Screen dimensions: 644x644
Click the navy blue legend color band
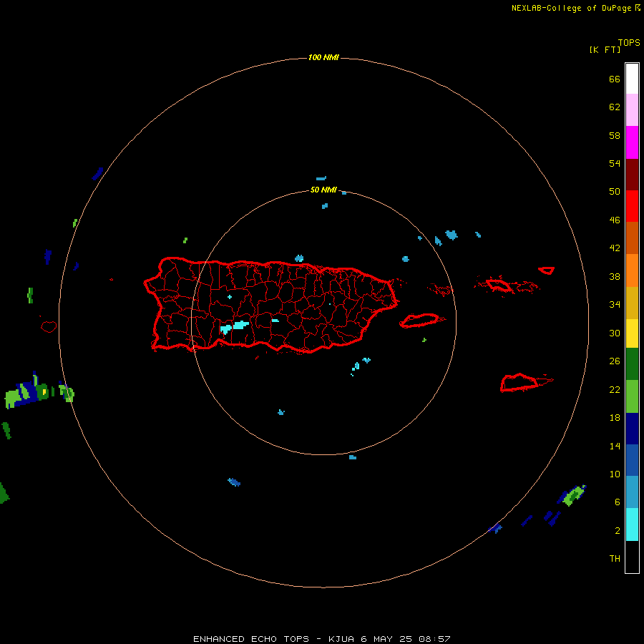[632, 429]
